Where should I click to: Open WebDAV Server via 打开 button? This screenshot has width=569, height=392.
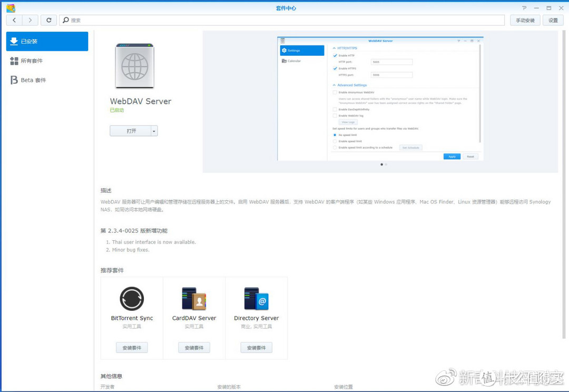[130, 130]
